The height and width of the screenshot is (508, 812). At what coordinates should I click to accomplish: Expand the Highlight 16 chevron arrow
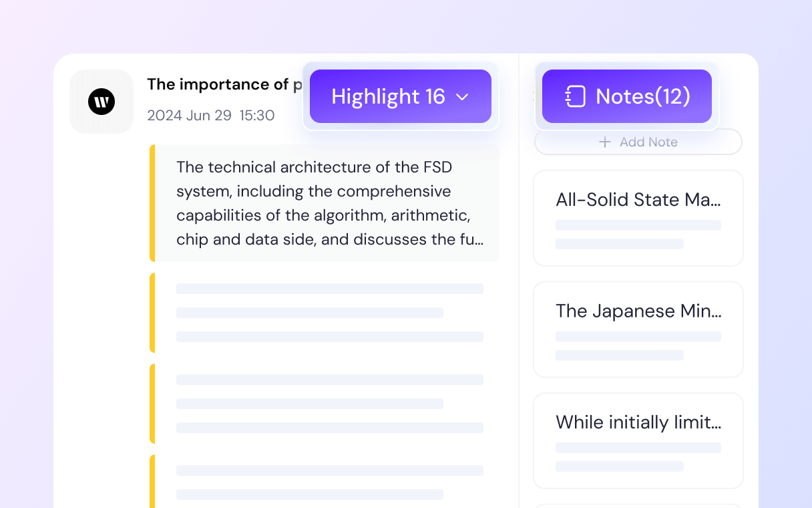(x=462, y=97)
